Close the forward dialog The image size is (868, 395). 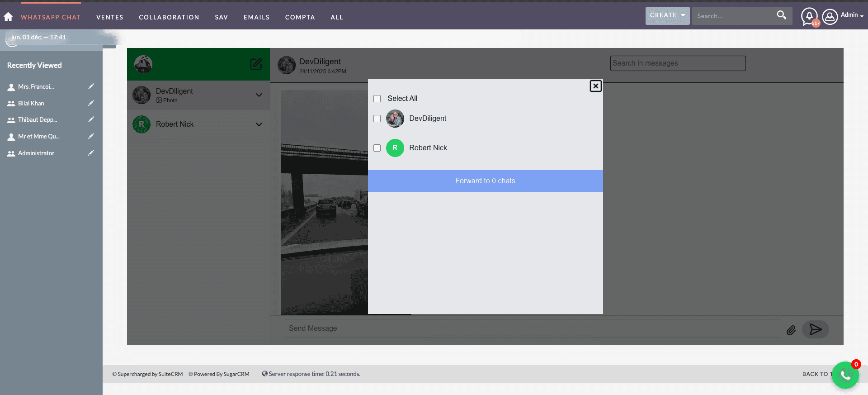coord(595,86)
